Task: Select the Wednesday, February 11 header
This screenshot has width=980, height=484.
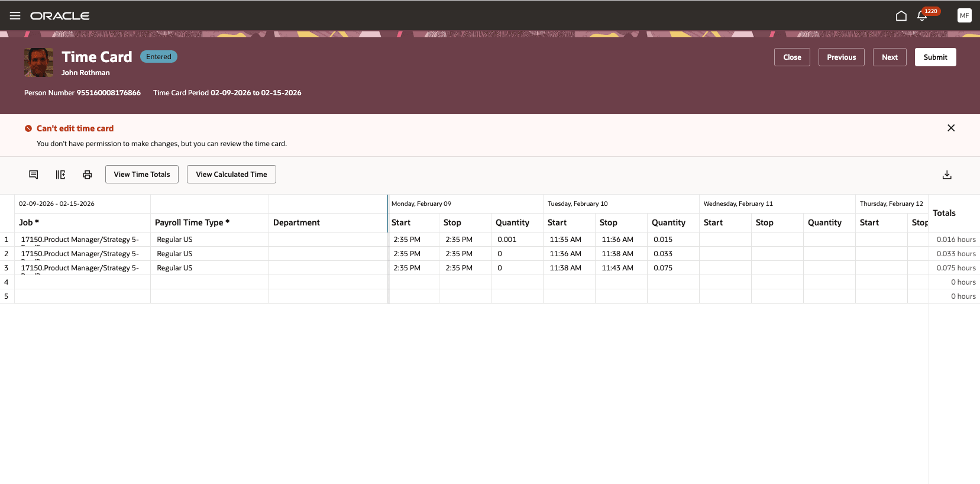Action: (x=777, y=204)
